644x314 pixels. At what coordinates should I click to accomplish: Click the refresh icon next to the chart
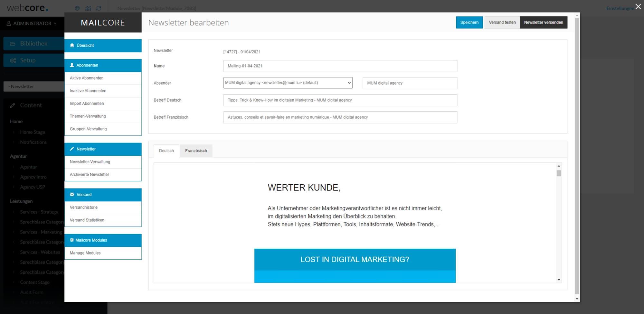click(99, 8)
